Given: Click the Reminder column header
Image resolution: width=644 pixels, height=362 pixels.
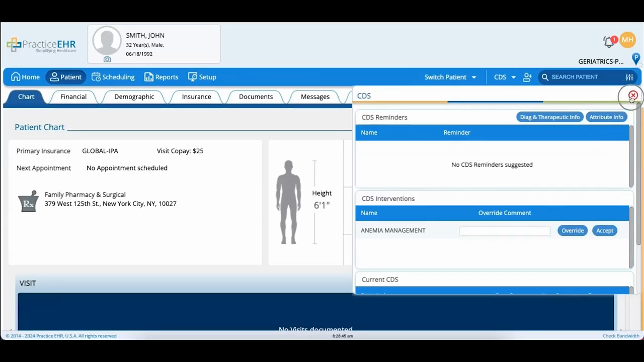Looking at the screenshot, I should [x=457, y=133].
